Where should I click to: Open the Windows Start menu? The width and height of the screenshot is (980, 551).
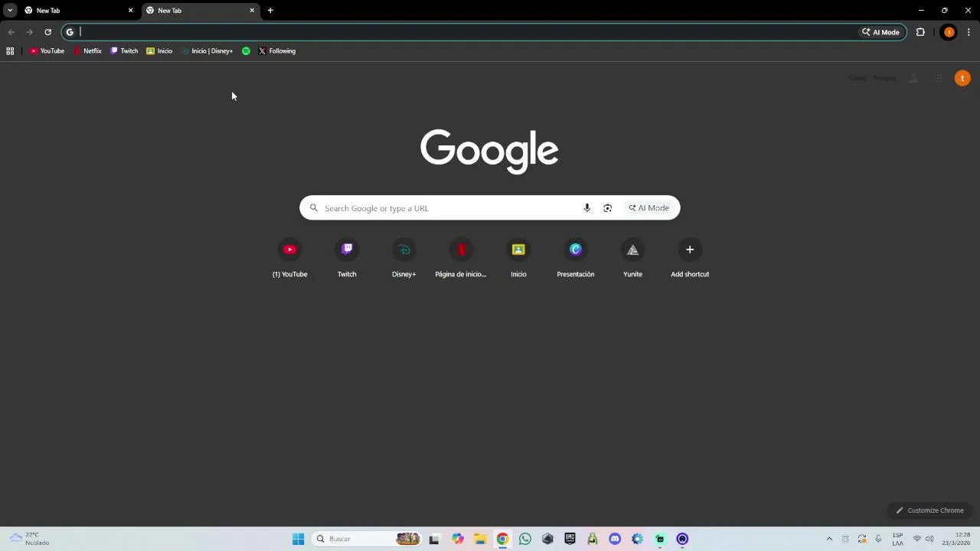tap(299, 539)
